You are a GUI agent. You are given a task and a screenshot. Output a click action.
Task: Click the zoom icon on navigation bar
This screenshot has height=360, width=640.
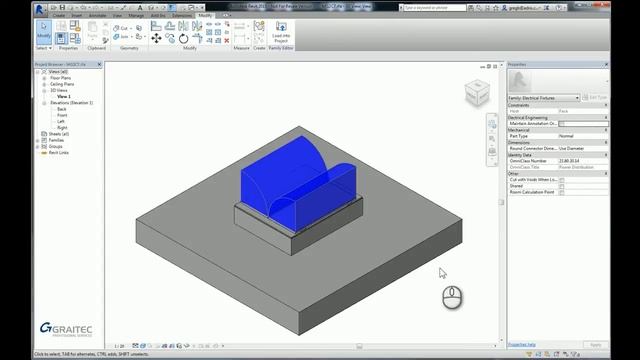(492, 139)
